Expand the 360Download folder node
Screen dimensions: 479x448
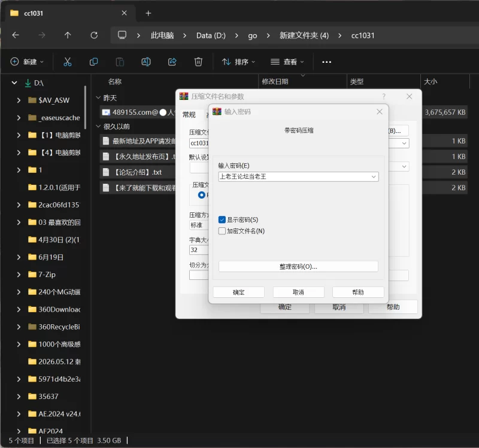[19, 309]
